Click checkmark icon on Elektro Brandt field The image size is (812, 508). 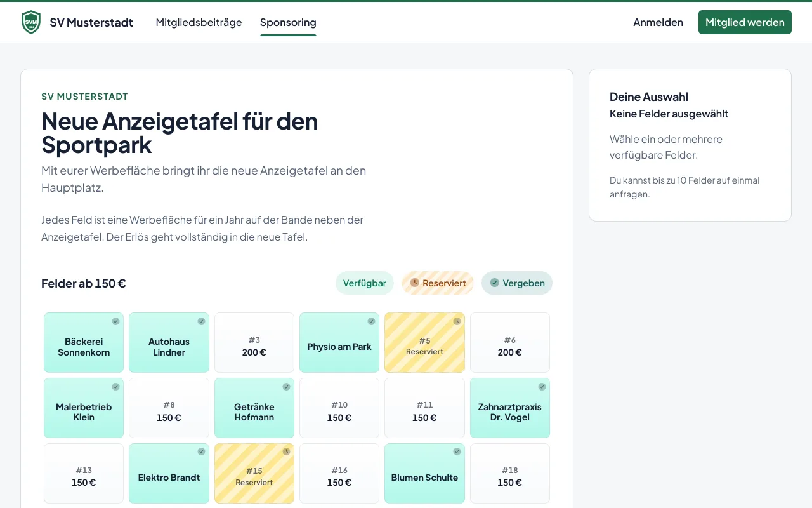201,451
